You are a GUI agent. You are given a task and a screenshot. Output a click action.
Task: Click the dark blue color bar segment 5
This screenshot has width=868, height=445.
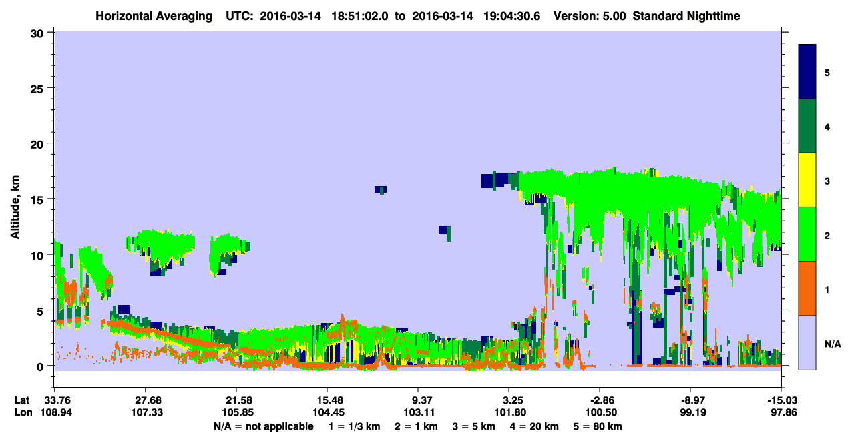[x=807, y=71]
